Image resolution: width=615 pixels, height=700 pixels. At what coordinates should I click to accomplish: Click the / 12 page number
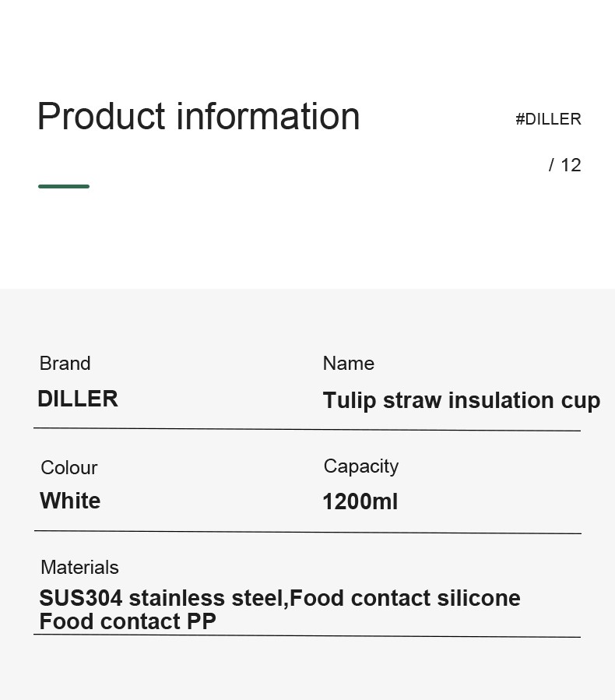click(x=565, y=165)
